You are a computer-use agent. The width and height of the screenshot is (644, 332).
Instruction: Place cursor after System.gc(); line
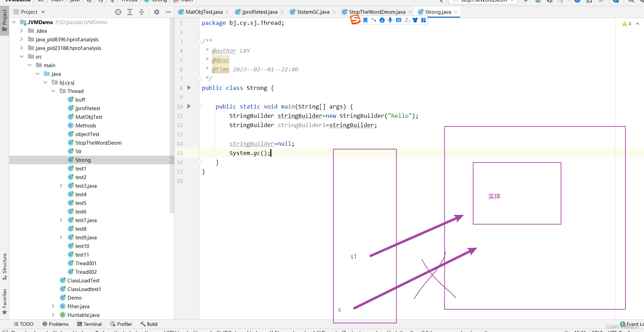271,153
